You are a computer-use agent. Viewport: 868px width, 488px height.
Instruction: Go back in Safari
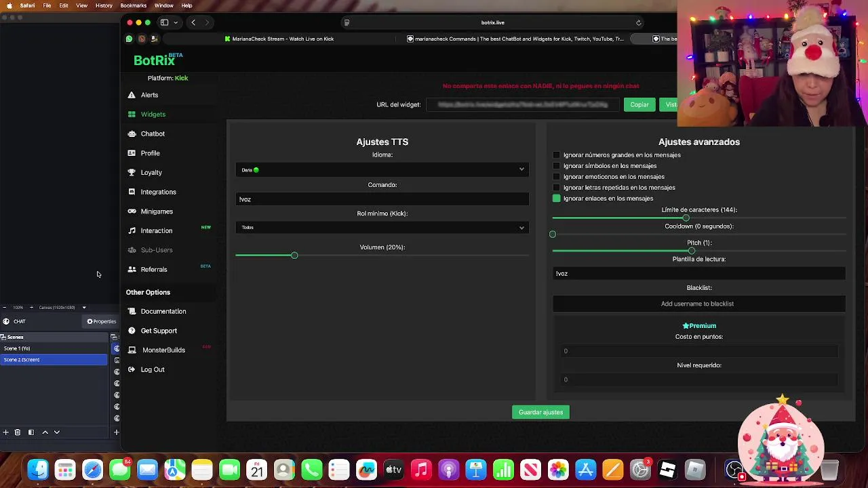click(x=193, y=22)
